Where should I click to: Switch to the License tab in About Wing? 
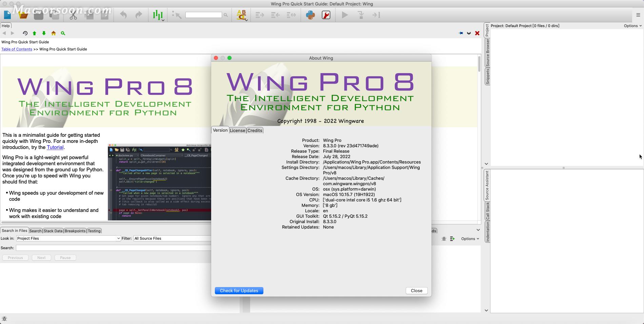coord(238,130)
